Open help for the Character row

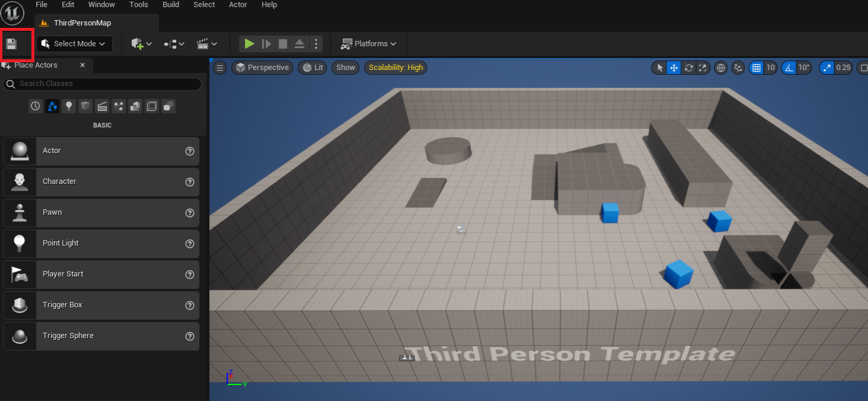click(190, 182)
